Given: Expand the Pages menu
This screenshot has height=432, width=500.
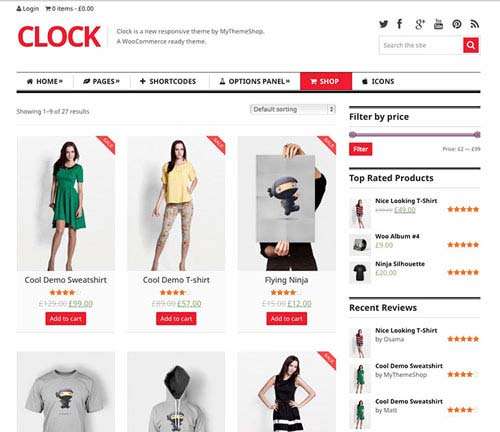Looking at the screenshot, I should coord(101,81).
